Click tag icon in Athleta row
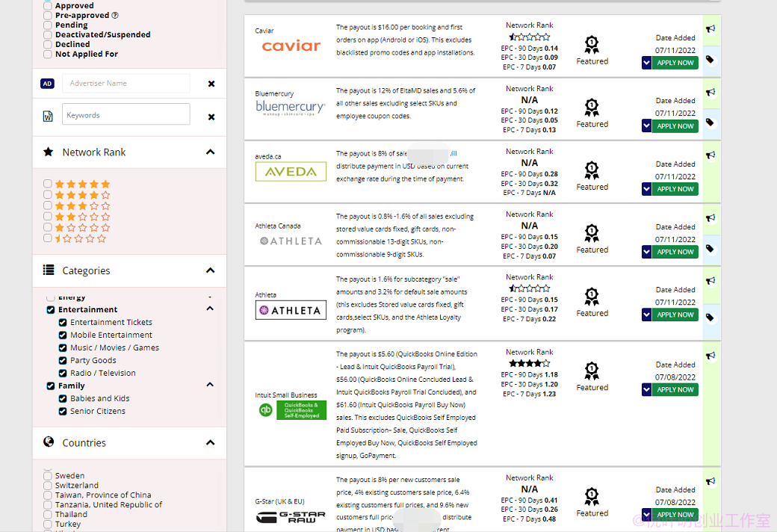 coord(710,318)
